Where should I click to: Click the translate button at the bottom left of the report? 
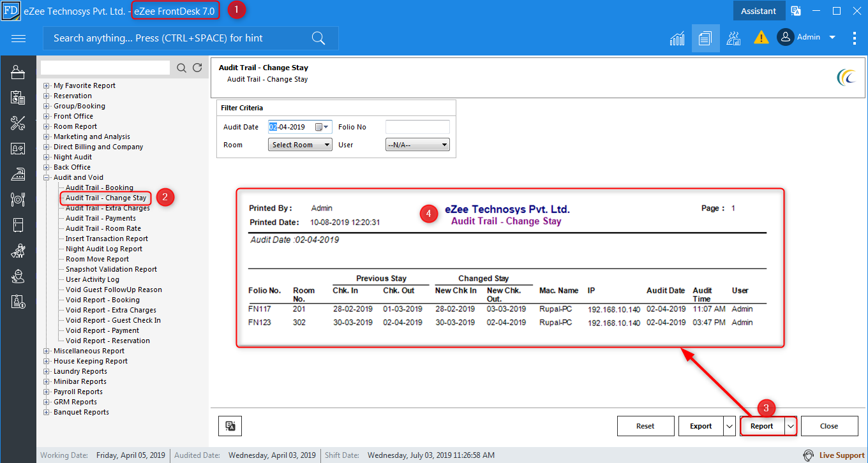pos(230,426)
